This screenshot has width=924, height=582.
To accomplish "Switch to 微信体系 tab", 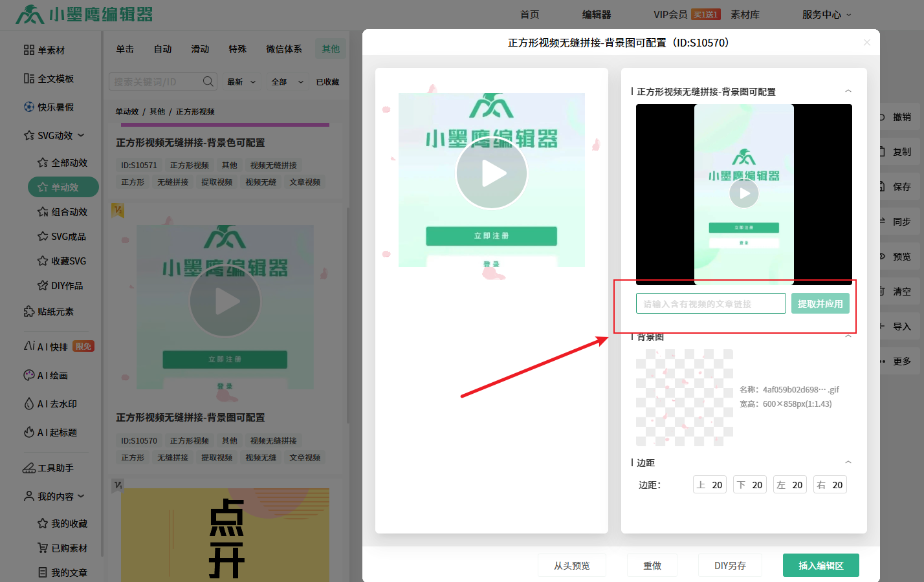I will click(x=284, y=48).
